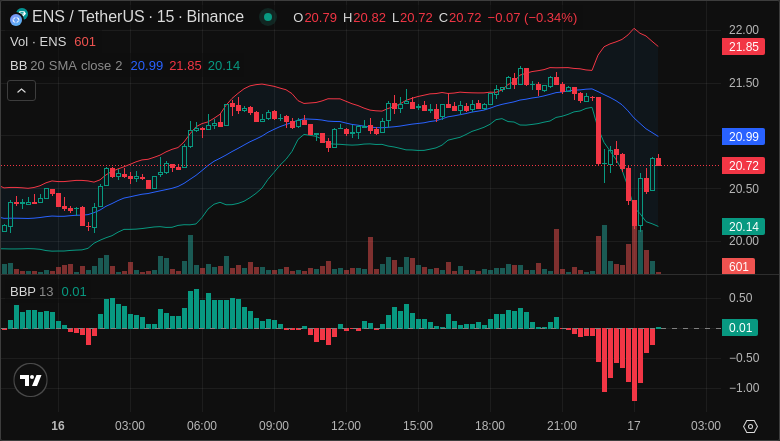Image resolution: width=780 pixels, height=441 pixels.
Task: Click the 21.50 price scale value
Action: coord(744,83)
